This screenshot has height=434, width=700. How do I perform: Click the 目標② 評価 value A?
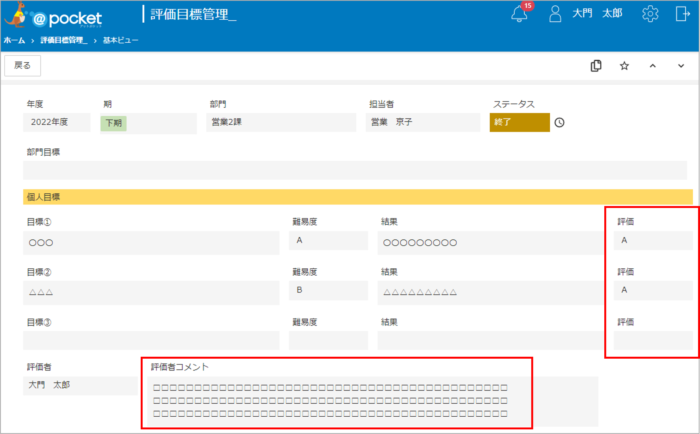coord(653,291)
